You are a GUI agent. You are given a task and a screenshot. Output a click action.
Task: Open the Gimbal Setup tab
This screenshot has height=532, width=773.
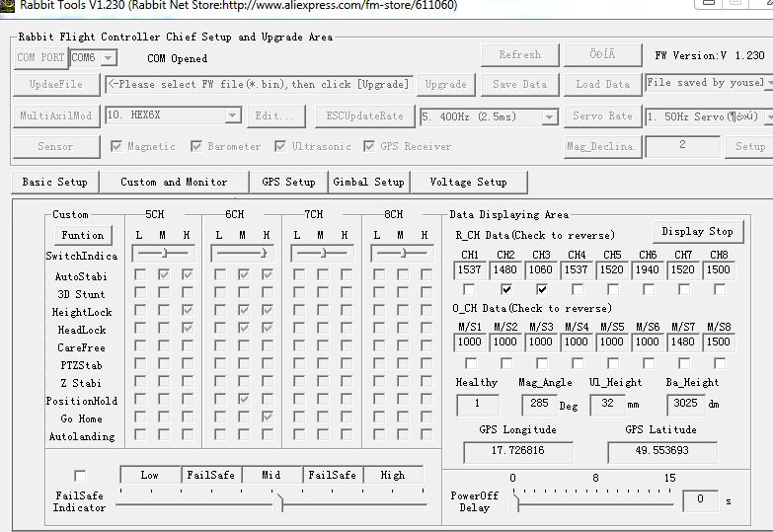(368, 182)
